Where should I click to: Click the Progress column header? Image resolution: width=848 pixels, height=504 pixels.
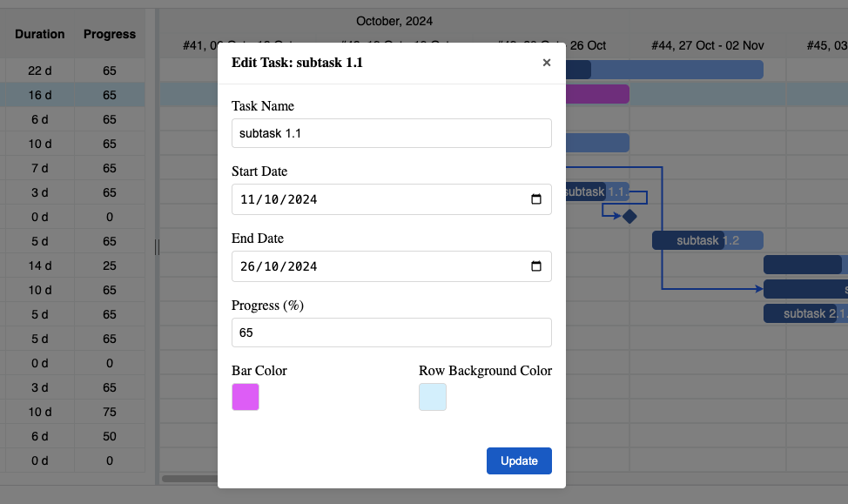110,34
